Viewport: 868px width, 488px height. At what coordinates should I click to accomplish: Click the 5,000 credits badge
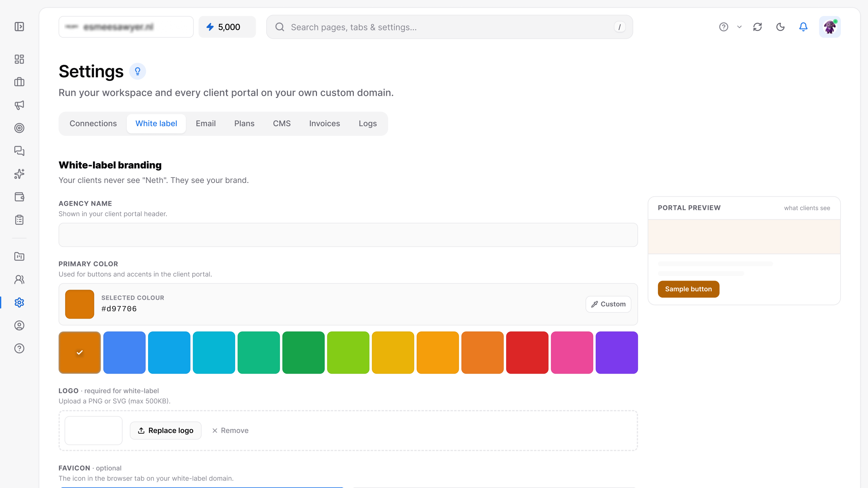coord(227,27)
